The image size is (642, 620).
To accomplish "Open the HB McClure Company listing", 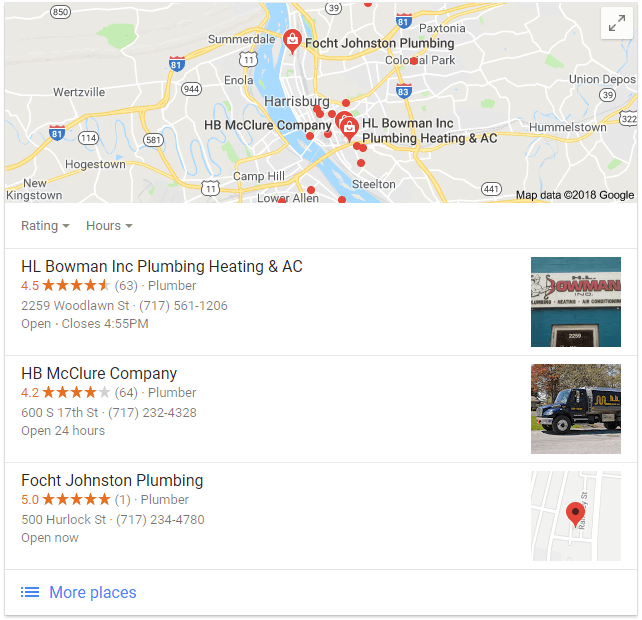I will coord(99,373).
